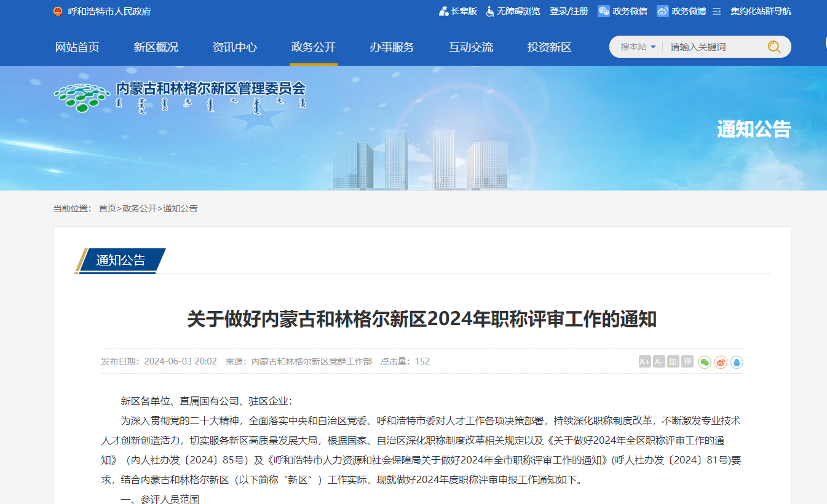This screenshot has height=504, width=827.
Task: Open 政务微信 WeChat icon in top bar
Action: click(604, 11)
